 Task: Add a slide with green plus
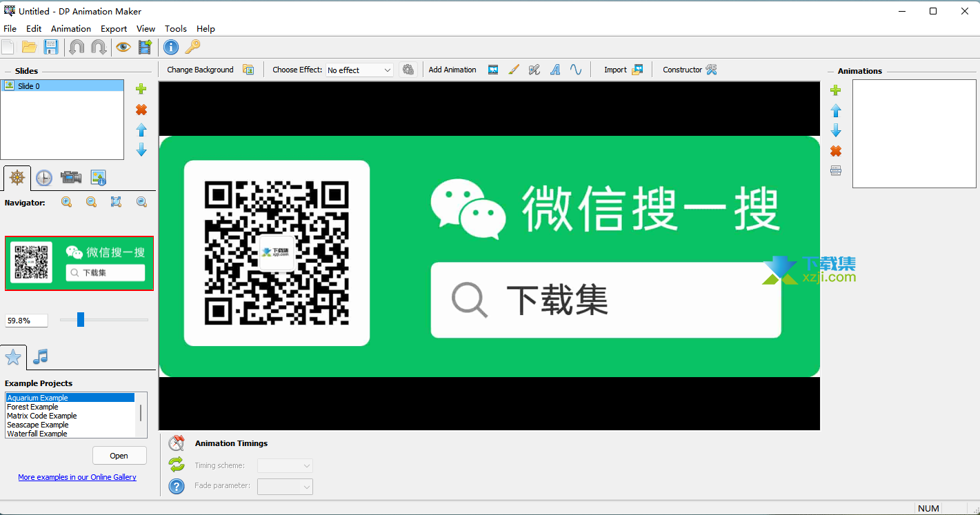pyautogui.click(x=141, y=89)
